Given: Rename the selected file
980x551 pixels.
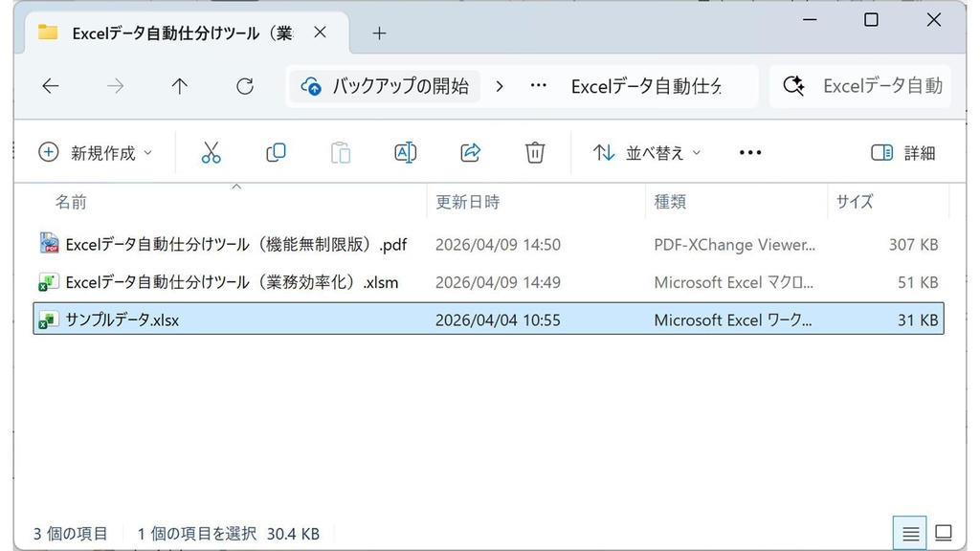Looking at the screenshot, I should [x=405, y=152].
